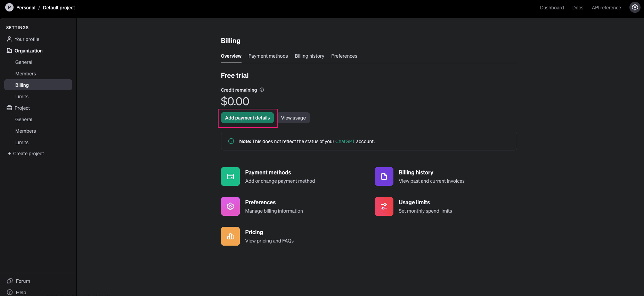This screenshot has height=296, width=644.
Task: Open Help from the sidebar bottom
Action: [21, 293]
